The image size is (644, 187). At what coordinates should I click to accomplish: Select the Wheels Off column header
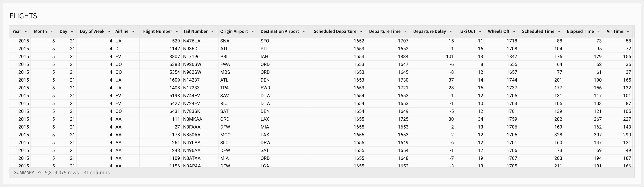498,31
